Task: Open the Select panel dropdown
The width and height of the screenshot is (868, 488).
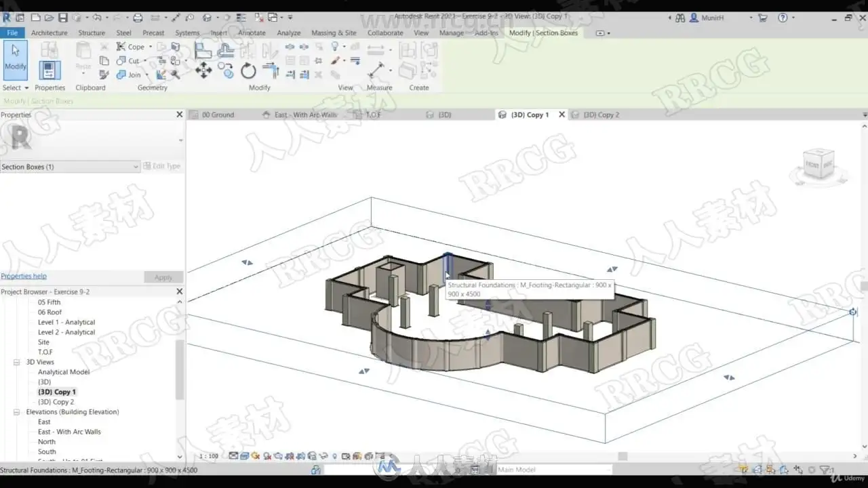Action: click(16, 87)
